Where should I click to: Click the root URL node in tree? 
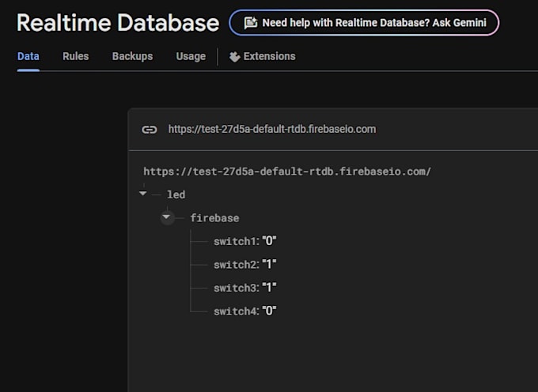pos(286,171)
